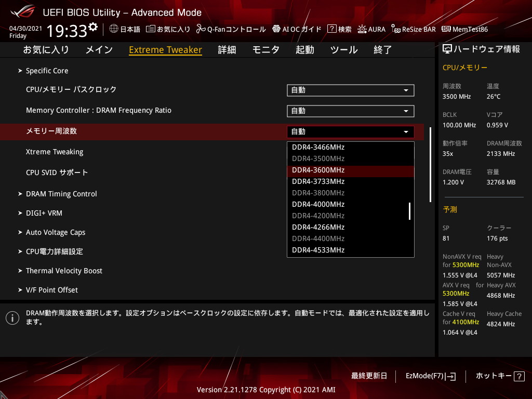Viewport: 532px width, 399px height.
Task: Click the hardware monitor icon in the sidebar header
Action: click(447, 49)
